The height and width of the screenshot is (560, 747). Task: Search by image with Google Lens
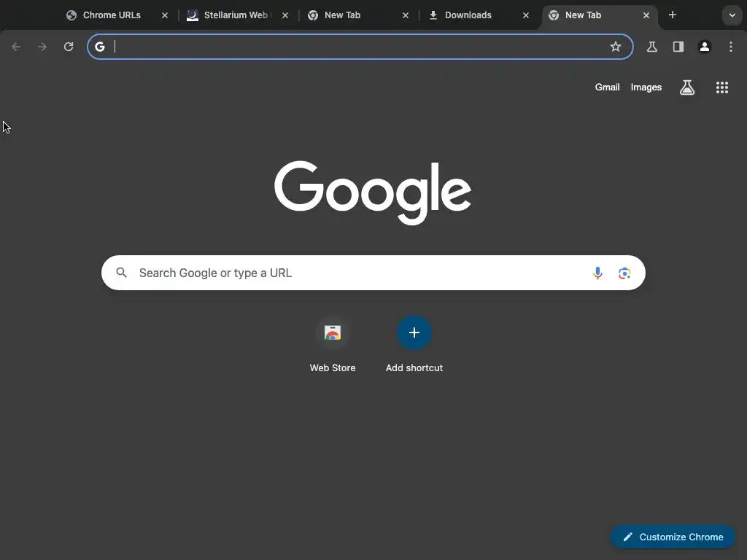(624, 273)
